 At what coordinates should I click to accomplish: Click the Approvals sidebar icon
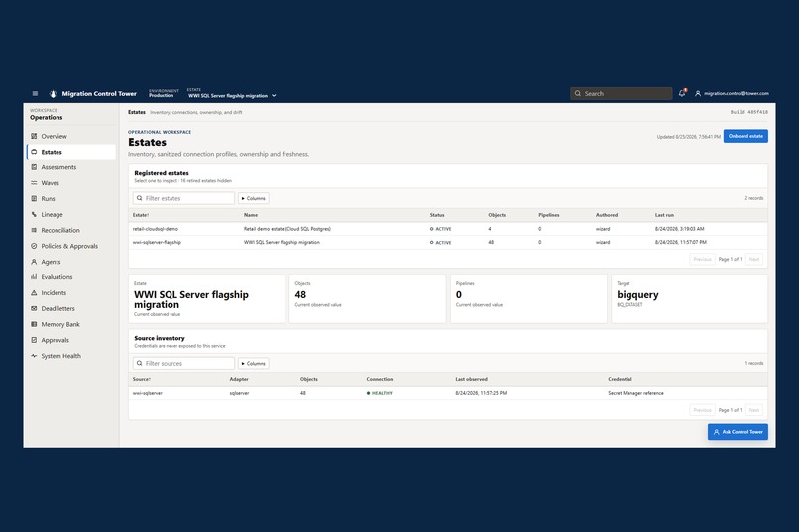point(34,340)
